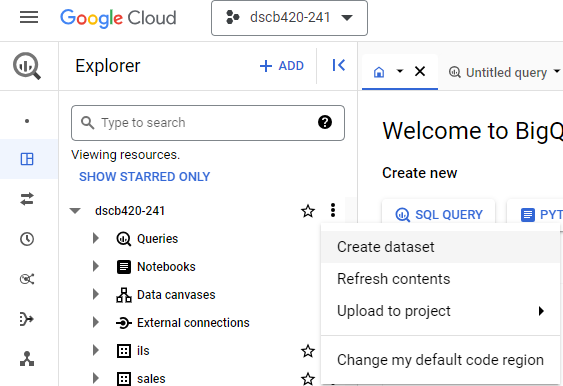Image resolution: width=563 pixels, height=386 pixels.
Task: Star the sales dataset
Action: click(308, 379)
